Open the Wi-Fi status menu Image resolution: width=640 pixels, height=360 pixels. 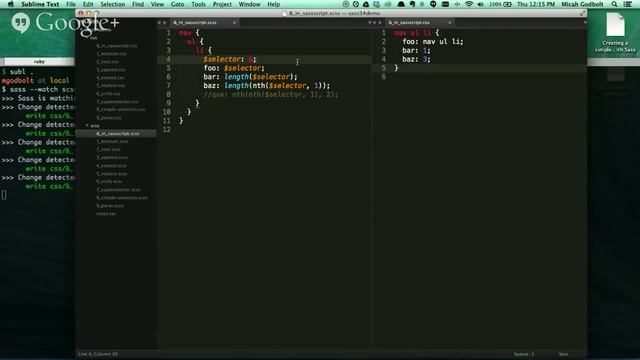(469, 4)
